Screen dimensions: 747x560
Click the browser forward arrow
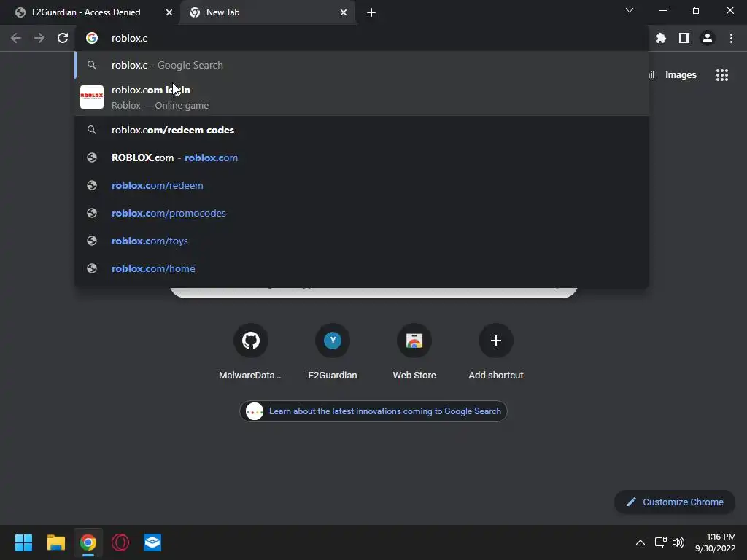pyautogui.click(x=39, y=38)
